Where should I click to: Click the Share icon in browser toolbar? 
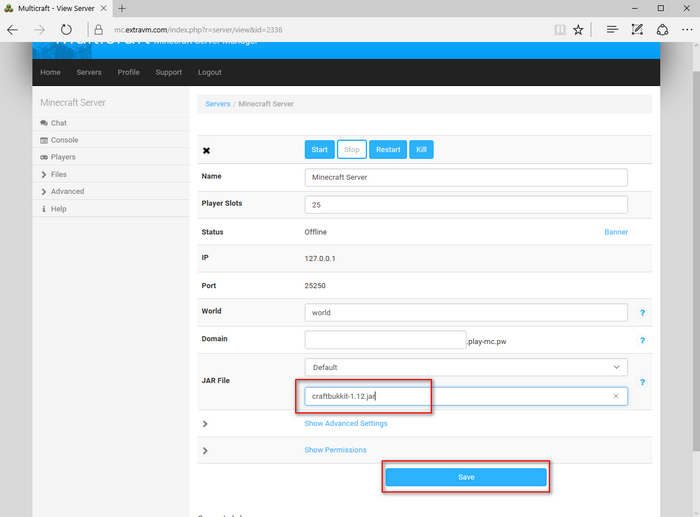pyautogui.click(x=662, y=30)
